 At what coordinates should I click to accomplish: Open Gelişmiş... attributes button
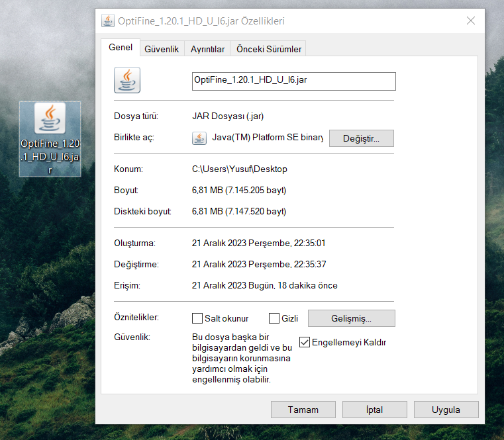pos(351,318)
